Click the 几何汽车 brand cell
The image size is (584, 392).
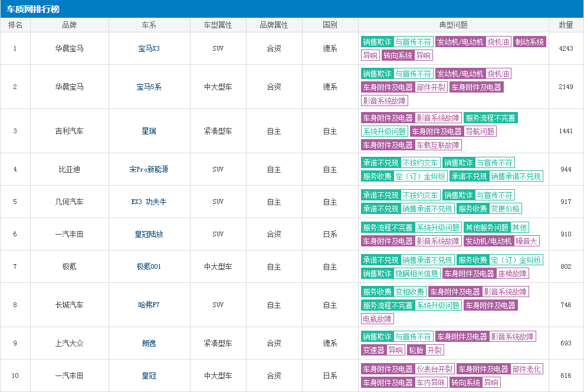click(x=69, y=202)
